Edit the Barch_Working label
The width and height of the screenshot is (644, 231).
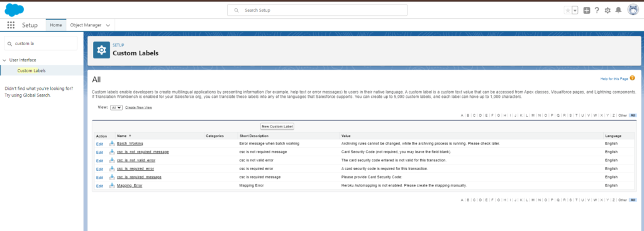pos(99,144)
